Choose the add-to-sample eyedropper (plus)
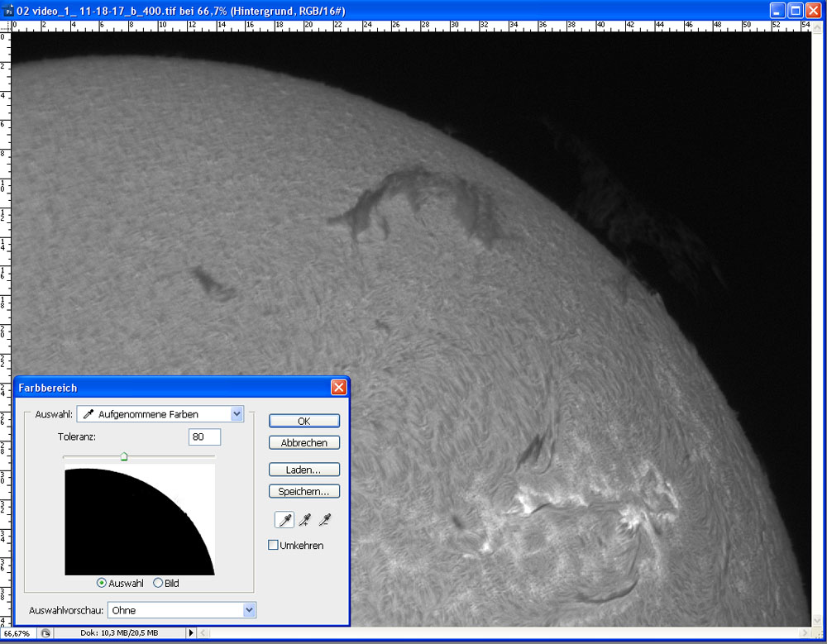827x644 pixels. [x=305, y=521]
